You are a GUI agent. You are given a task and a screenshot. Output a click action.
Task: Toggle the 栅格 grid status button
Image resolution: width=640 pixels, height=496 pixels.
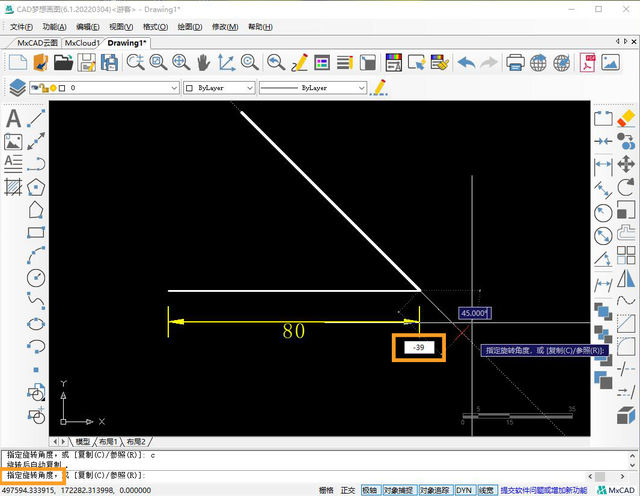(x=326, y=490)
